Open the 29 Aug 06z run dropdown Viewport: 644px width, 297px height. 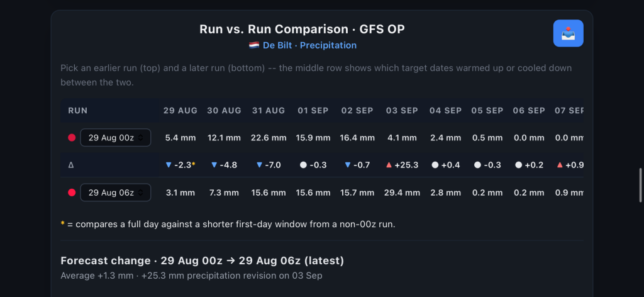tap(116, 193)
